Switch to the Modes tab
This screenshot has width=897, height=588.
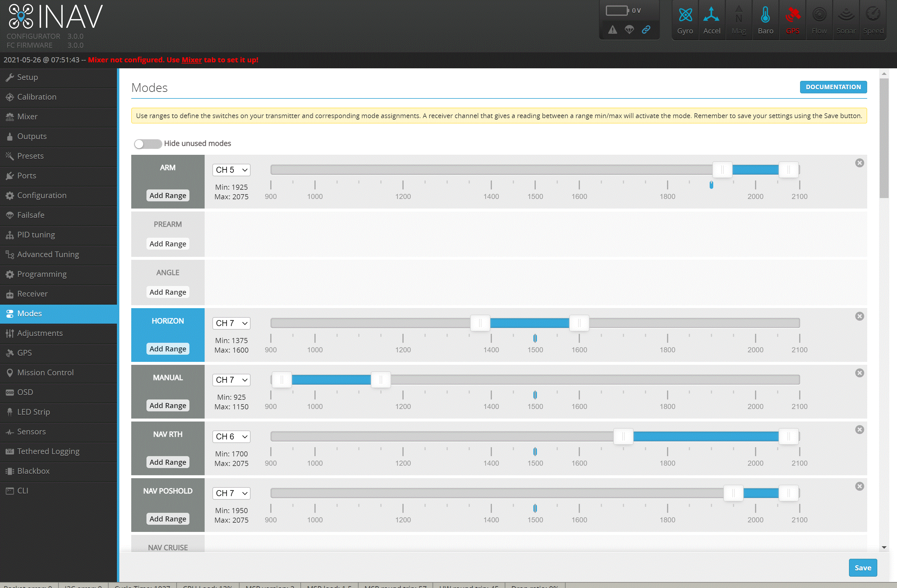30,313
